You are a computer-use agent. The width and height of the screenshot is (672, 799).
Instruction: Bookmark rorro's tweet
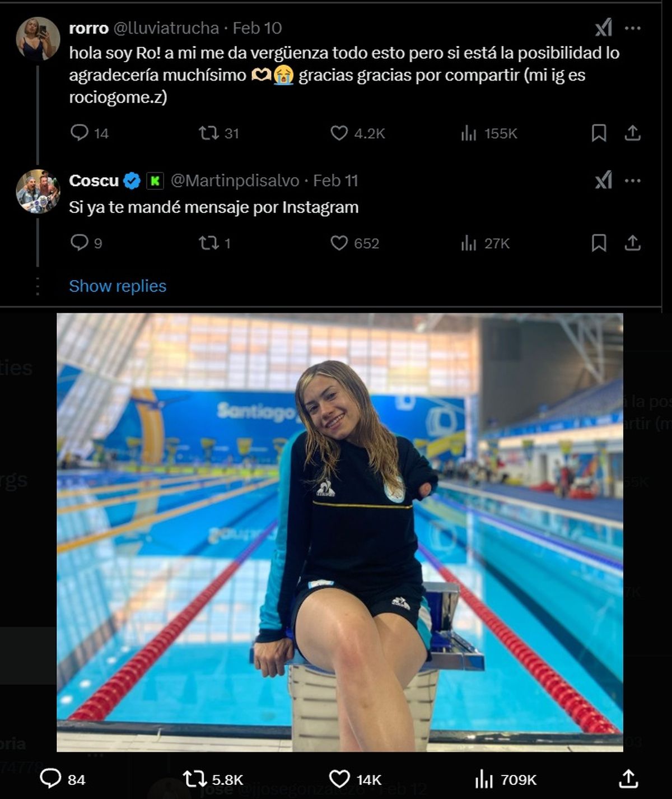[x=599, y=133]
